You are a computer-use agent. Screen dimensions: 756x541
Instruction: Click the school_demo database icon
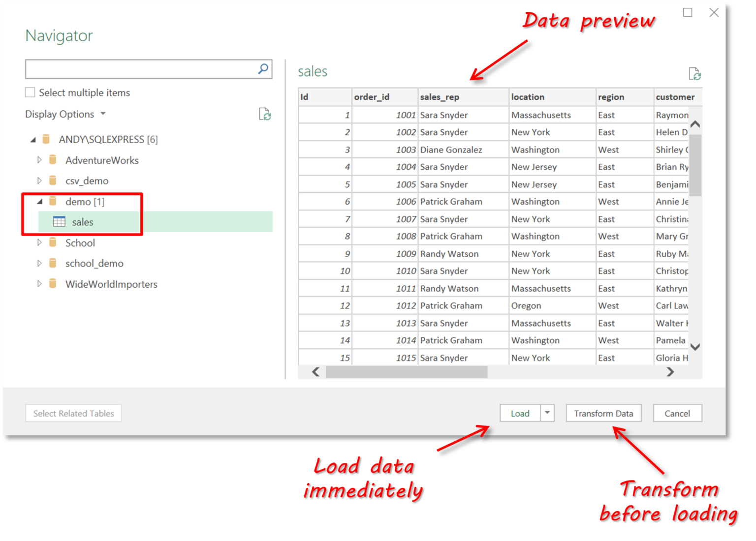[53, 263]
